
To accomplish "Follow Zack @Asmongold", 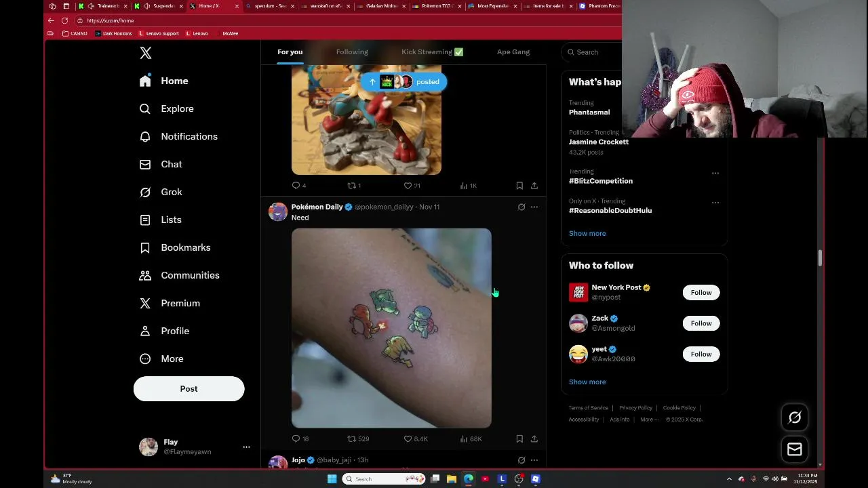I will click(701, 323).
